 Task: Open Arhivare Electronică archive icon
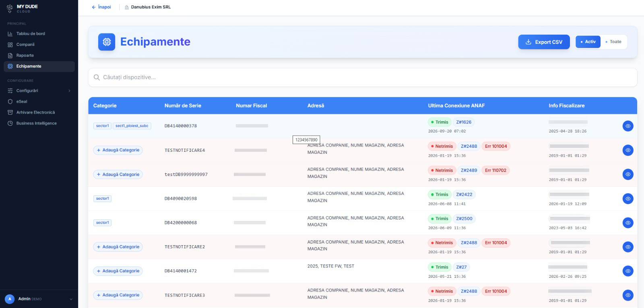(10, 112)
